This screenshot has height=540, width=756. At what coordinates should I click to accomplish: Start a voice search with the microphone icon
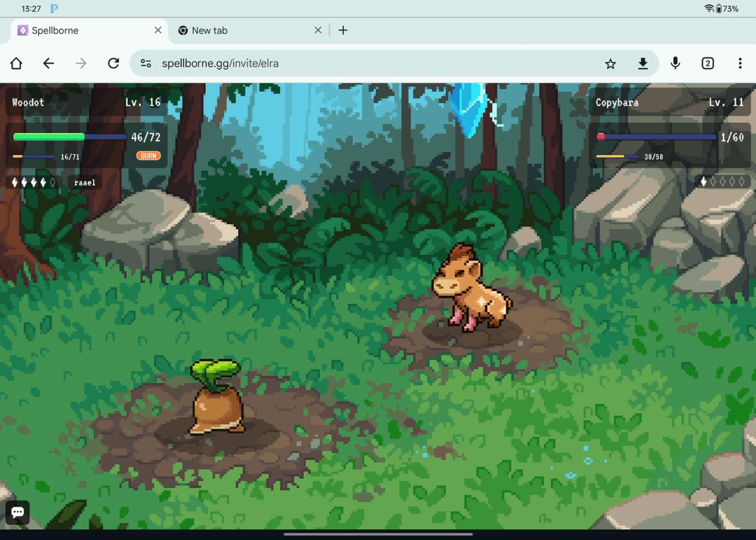tap(675, 63)
